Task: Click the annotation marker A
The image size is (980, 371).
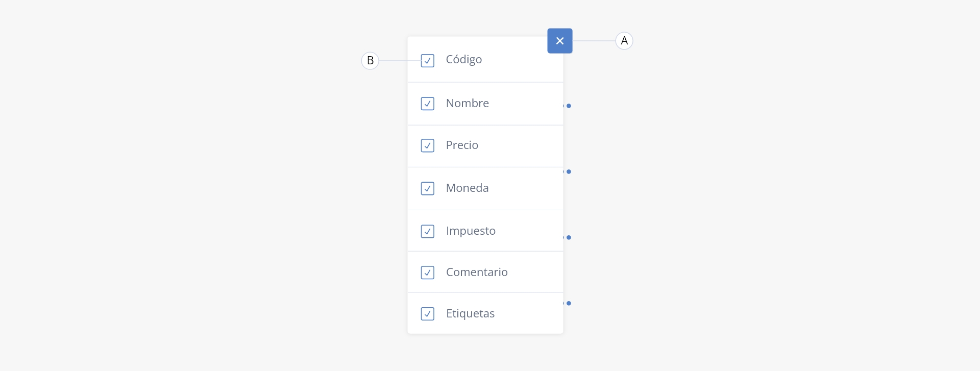Action: (x=624, y=41)
